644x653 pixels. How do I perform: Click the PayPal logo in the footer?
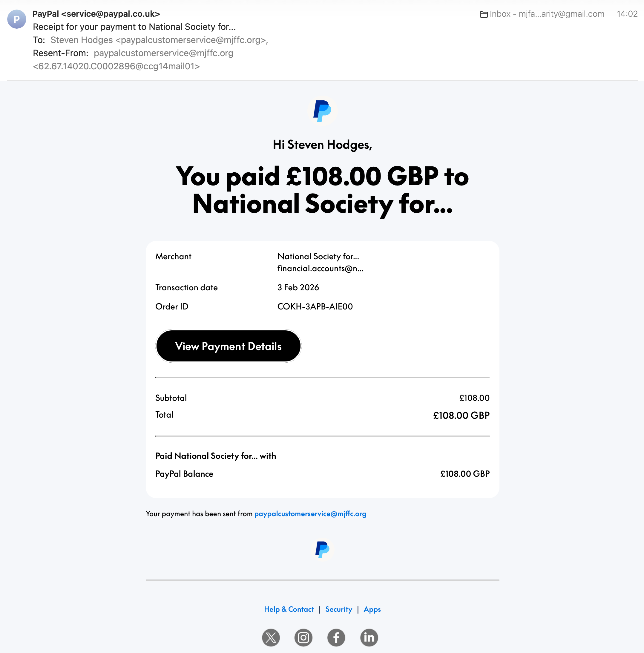[x=322, y=550]
